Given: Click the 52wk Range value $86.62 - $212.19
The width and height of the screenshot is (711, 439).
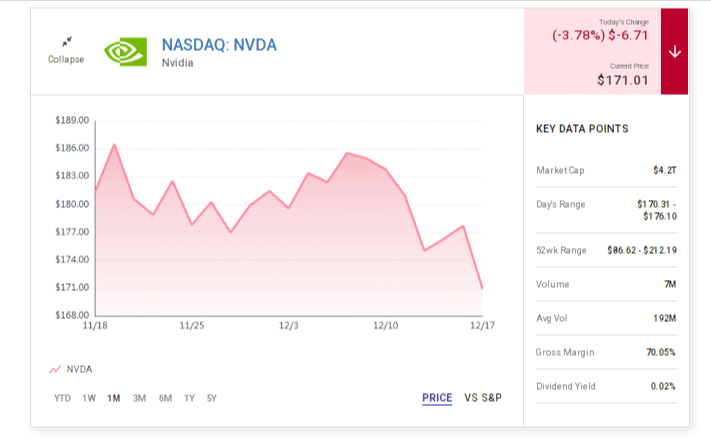Looking at the screenshot, I should click(642, 250).
